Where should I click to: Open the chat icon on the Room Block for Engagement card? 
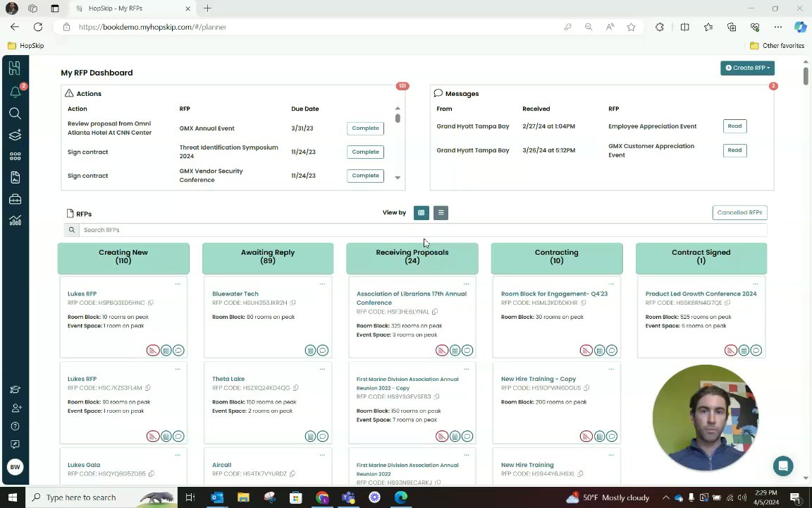tap(612, 351)
